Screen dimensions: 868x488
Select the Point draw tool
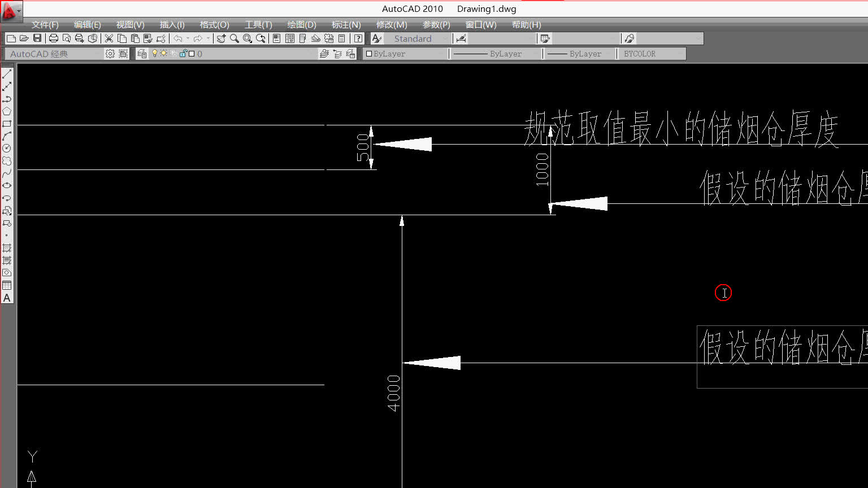[7, 236]
